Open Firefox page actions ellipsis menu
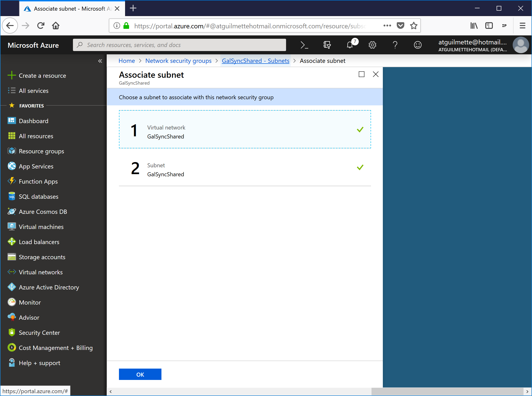 (x=387, y=26)
